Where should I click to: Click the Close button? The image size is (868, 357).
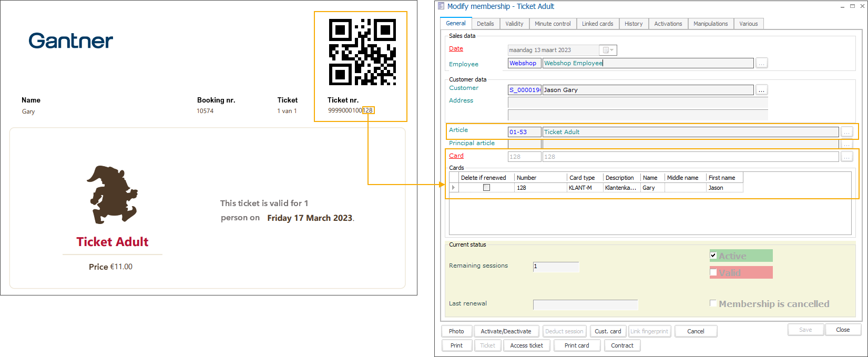click(843, 330)
